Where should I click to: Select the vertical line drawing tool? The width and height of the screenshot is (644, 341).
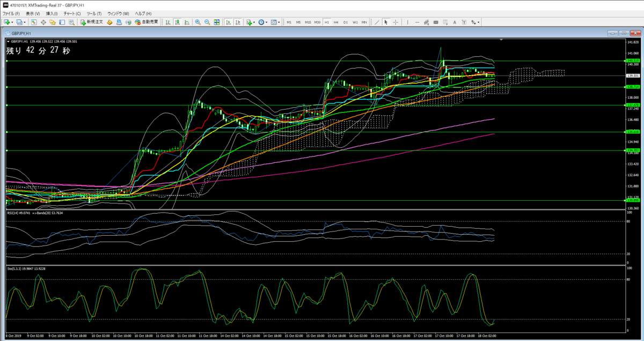[x=407, y=22]
